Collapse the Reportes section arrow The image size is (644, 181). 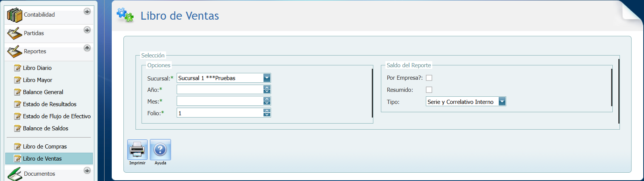[87, 48]
